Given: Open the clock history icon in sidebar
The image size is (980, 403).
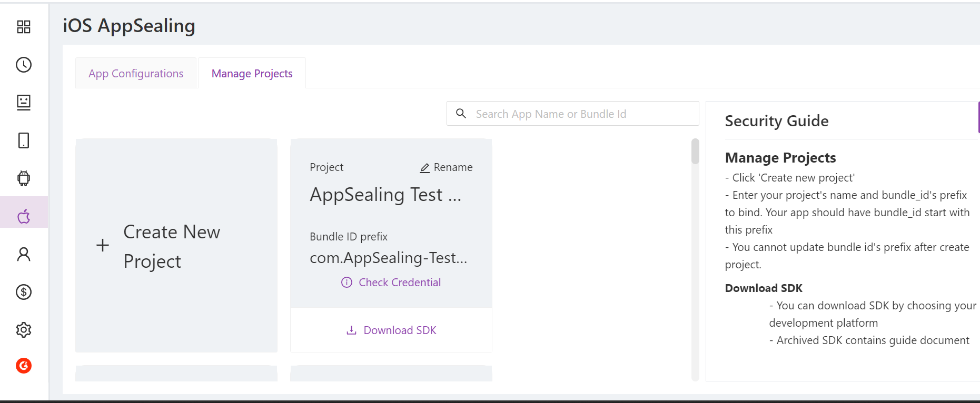Looking at the screenshot, I should pyautogui.click(x=24, y=65).
